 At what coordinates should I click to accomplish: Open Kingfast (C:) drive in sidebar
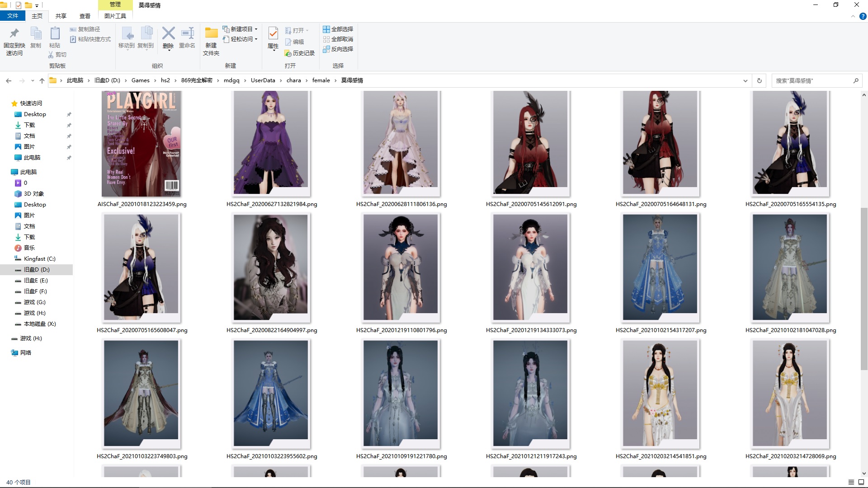click(x=40, y=259)
